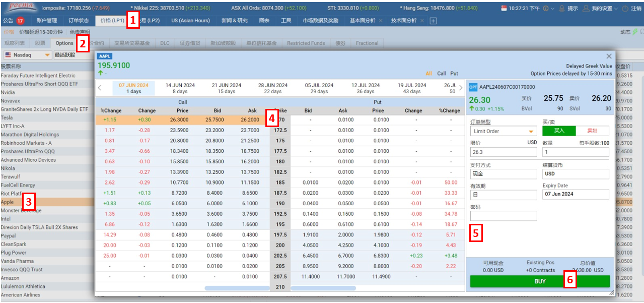The width and height of the screenshot is (644, 303).
Task: Choose the 14 JUN 2024 expiry
Action: click(x=180, y=88)
